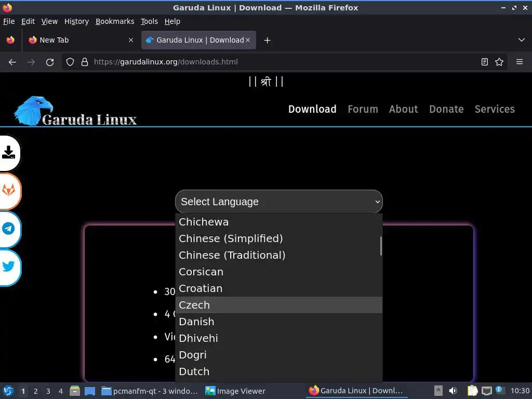Pick Dogri from the language list
The image size is (532, 399).
click(x=279, y=355)
